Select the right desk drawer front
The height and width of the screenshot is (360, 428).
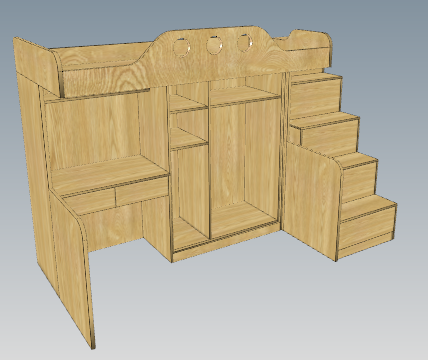pyautogui.click(x=142, y=192)
